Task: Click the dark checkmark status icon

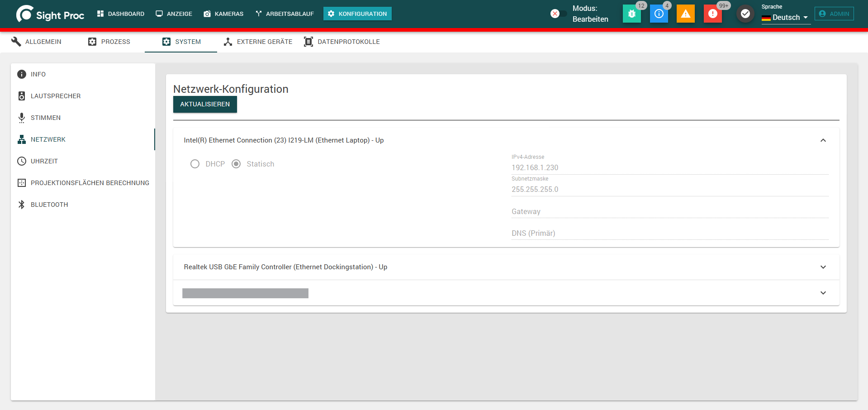Action: click(x=745, y=14)
